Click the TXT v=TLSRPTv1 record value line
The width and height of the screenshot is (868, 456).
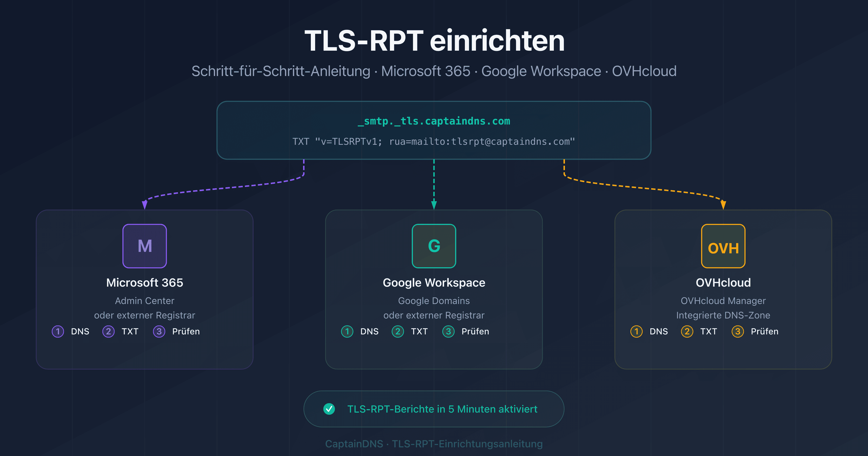434,141
